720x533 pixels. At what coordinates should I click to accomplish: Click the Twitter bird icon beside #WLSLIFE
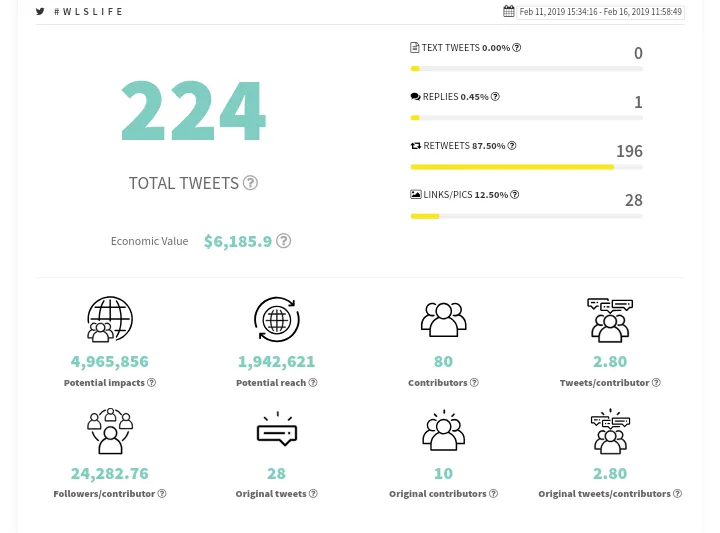40,11
